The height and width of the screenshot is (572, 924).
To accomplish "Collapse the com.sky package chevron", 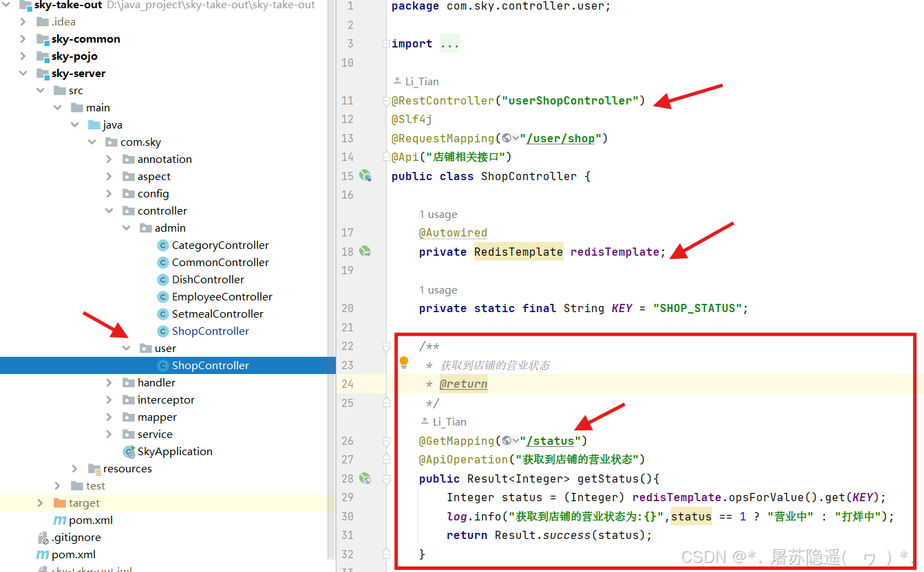I will tap(92, 142).
